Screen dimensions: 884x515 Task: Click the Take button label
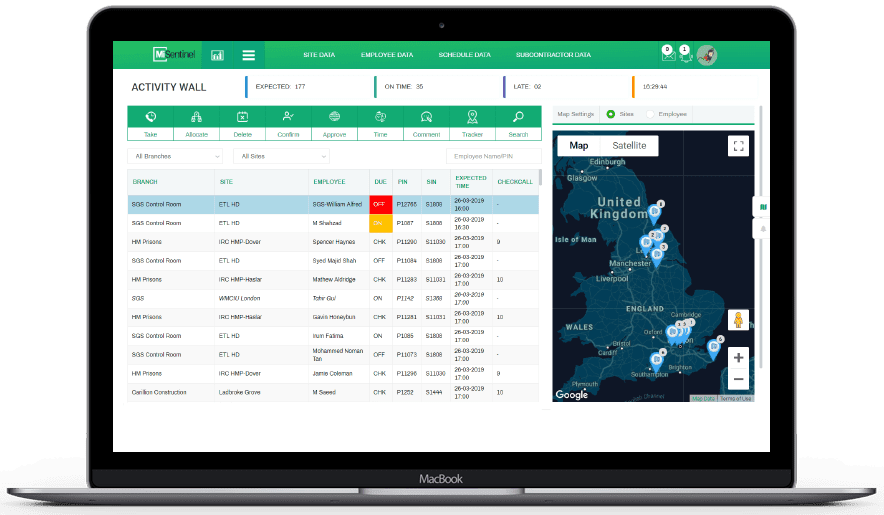[151, 134]
